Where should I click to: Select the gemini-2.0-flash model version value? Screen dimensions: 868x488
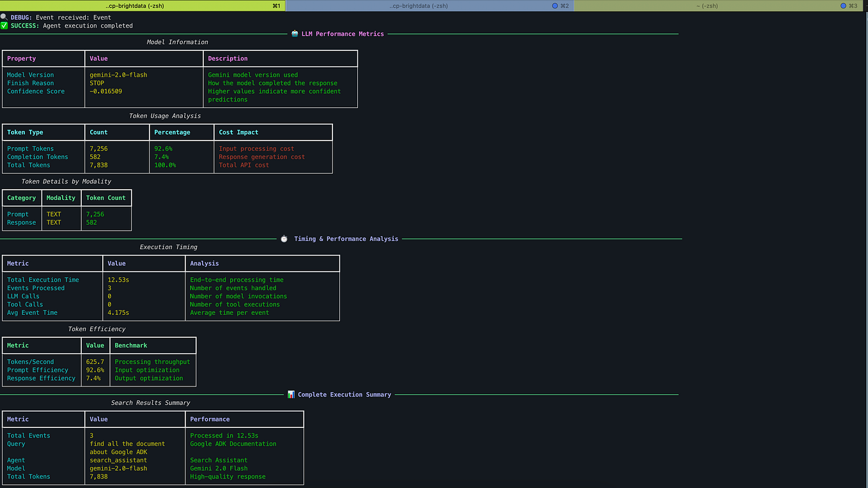click(x=117, y=74)
